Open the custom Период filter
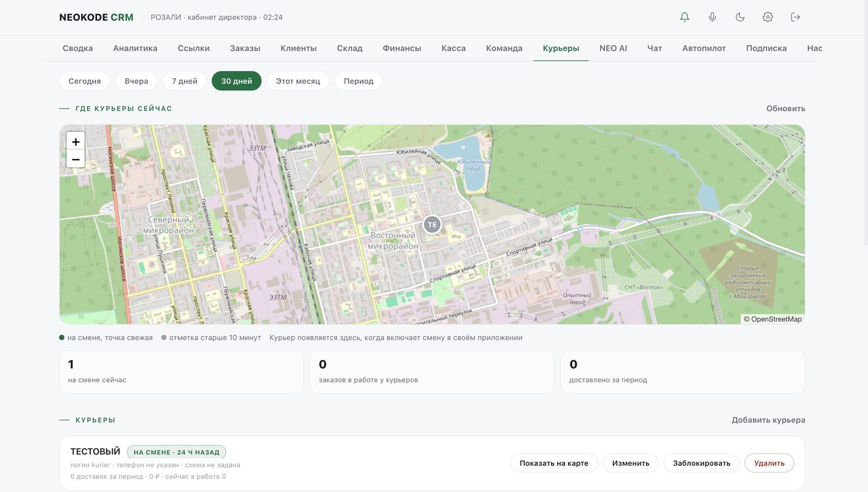 (359, 81)
